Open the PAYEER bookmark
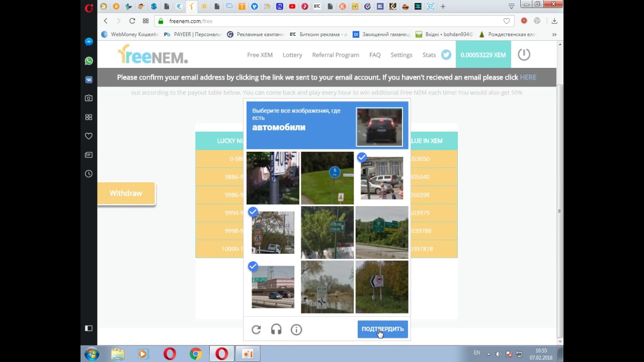This screenshot has height=362, width=644. pos(193,34)
